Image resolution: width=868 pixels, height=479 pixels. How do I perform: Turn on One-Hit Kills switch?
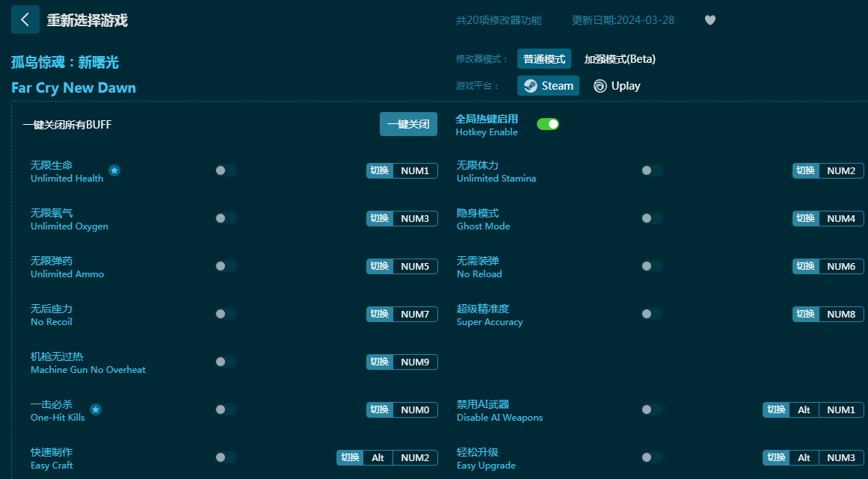click(x=226, y=410)
